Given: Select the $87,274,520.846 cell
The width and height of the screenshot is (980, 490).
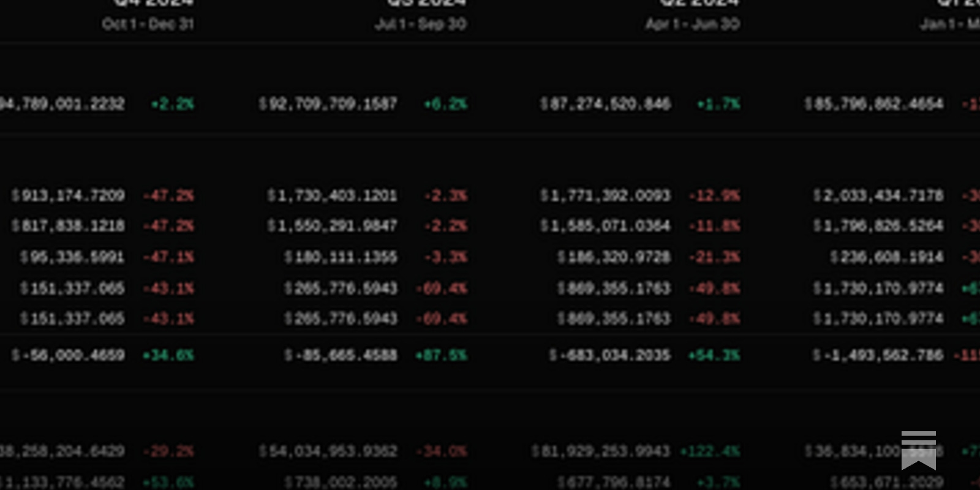Looking at the screenshot, I should [605, 104].
